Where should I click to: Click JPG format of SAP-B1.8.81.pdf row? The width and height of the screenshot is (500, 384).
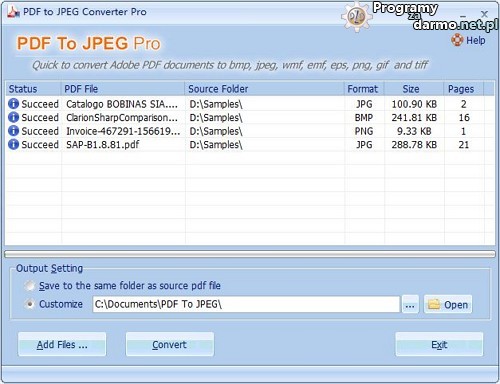pyautogui.click(x=364, y=145)
